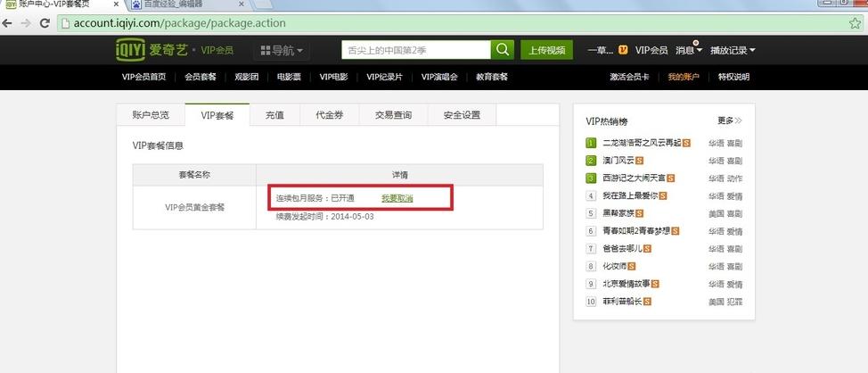Open 激活会员卡 in the navigation bar
The image size is (868, 373).
[x=629, y=77]
